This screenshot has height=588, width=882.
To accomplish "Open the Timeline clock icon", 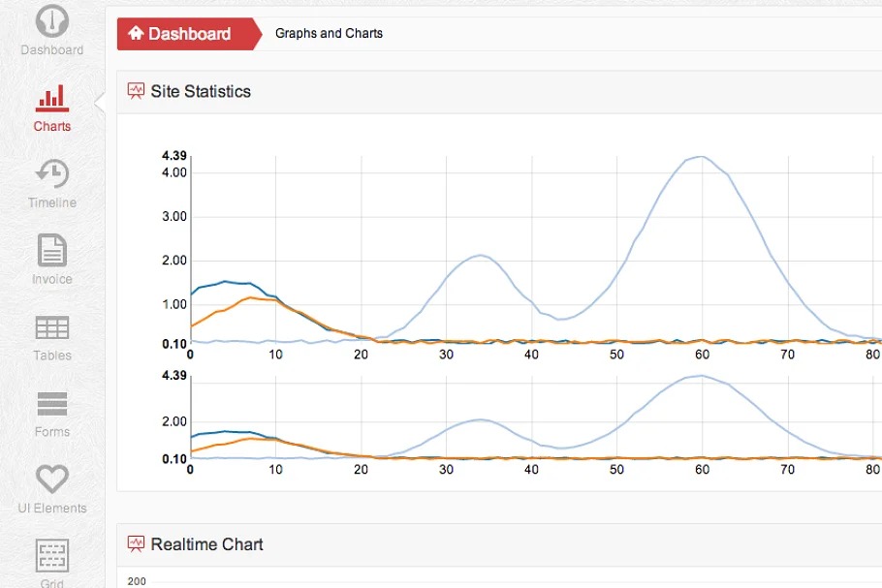I will coord(51,173).
